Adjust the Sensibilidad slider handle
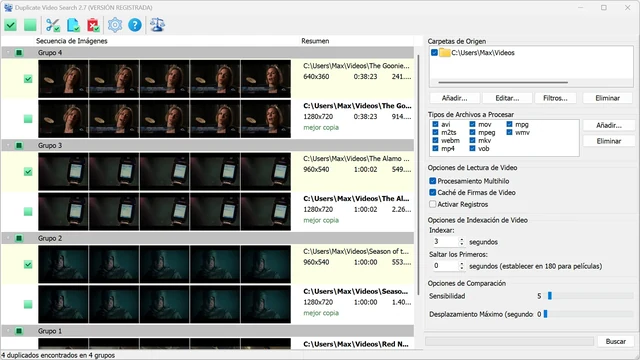This screenshot has width=640, height=360. click(550, 296)
